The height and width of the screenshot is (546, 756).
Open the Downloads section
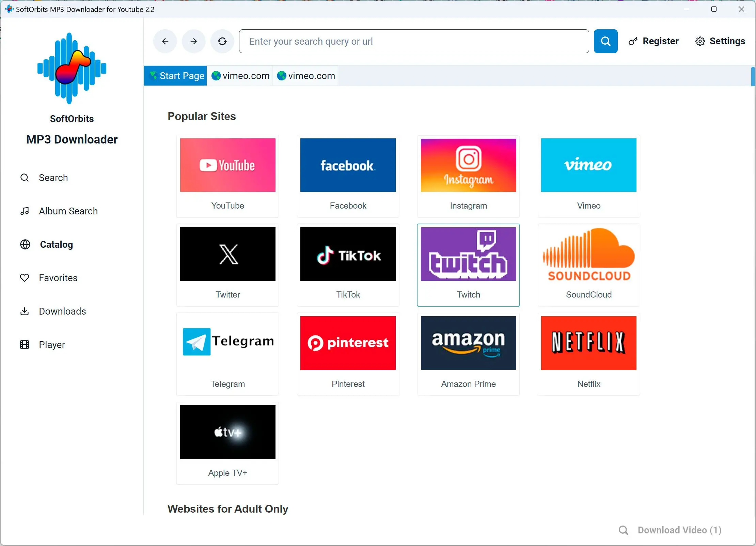click(x=62, y=311)
